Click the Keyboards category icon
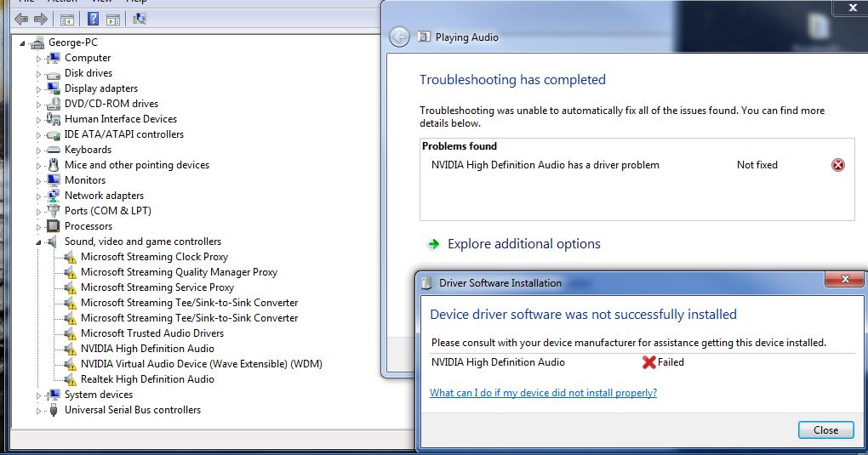Screen dimensions: 868x455 (54, 150)
